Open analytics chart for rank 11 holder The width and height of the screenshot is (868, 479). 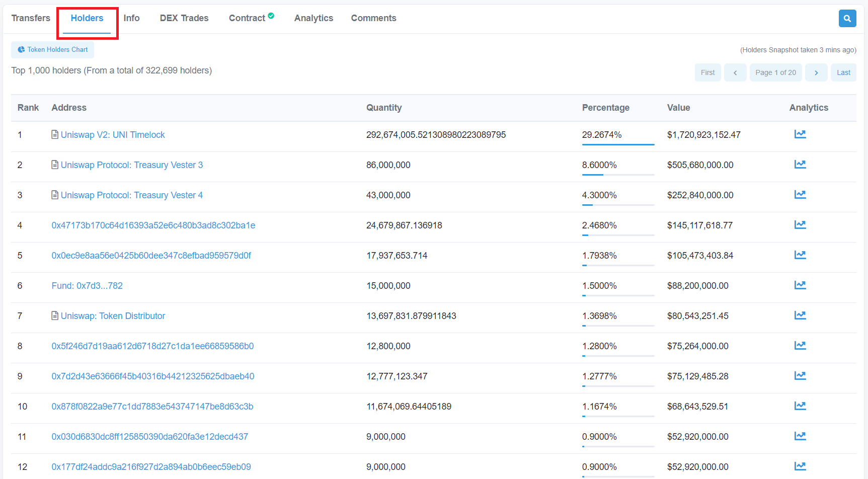(x=800, y=436)
